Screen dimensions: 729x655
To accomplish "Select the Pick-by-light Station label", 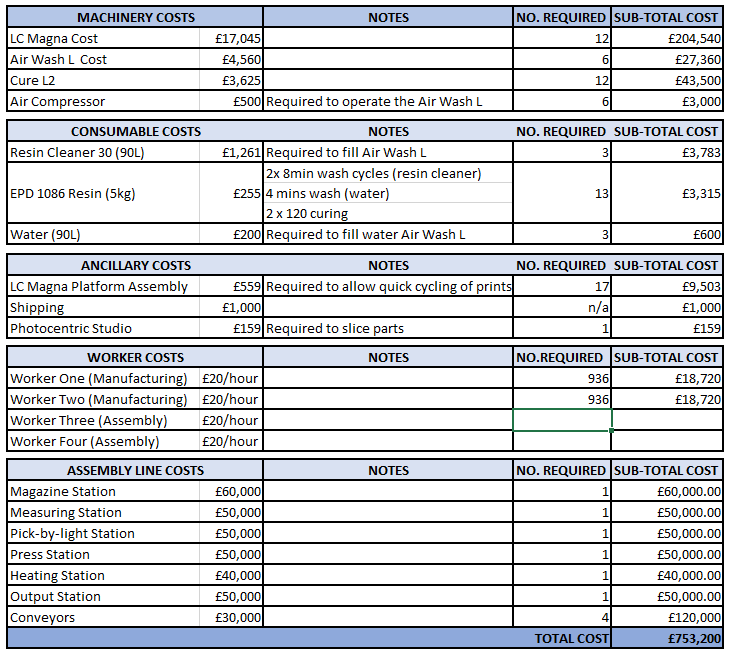I will coord(104,533).
